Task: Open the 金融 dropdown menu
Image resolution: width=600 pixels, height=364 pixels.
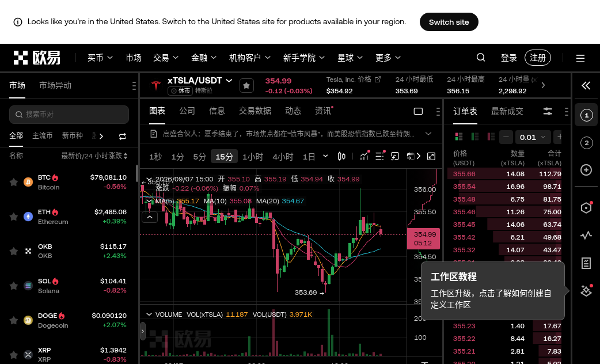Action: click(x=204, y=58)
